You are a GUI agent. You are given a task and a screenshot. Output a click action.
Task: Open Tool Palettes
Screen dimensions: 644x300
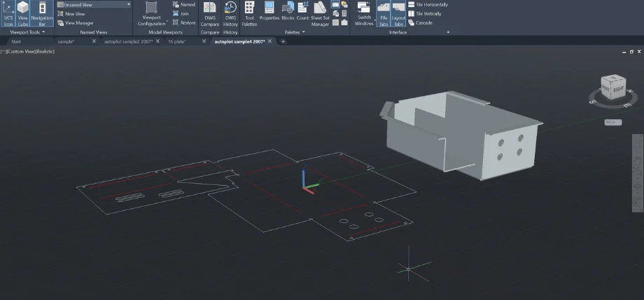click(x=249, y=13)
